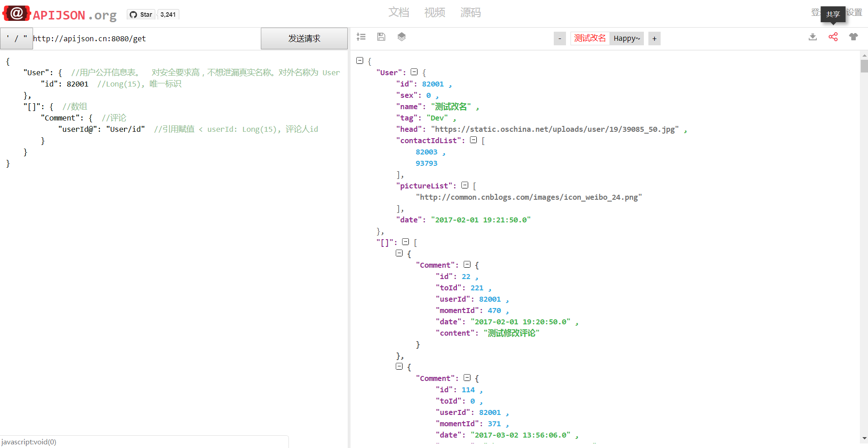Click the t-shirt theme icon
Screen dimensions: 868x448
point(854,37)
